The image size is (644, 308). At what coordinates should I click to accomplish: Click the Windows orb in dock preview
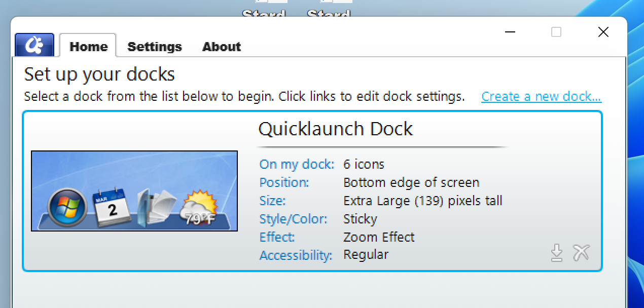click(x=67, y=208)
